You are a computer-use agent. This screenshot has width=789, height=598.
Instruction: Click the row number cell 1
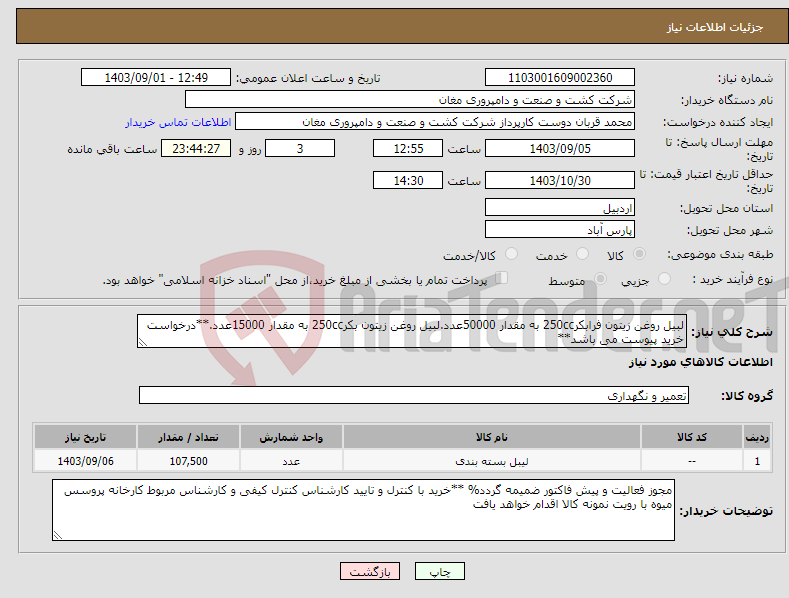(757, 461)
